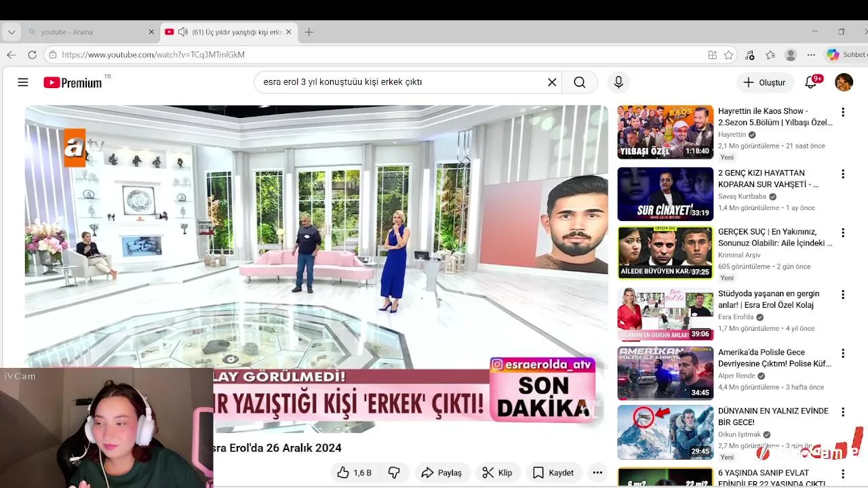Open Sur Cinayeti 33:19 thumbnail
The width and height of the screenshot is (868, 488).
(665, 194)
